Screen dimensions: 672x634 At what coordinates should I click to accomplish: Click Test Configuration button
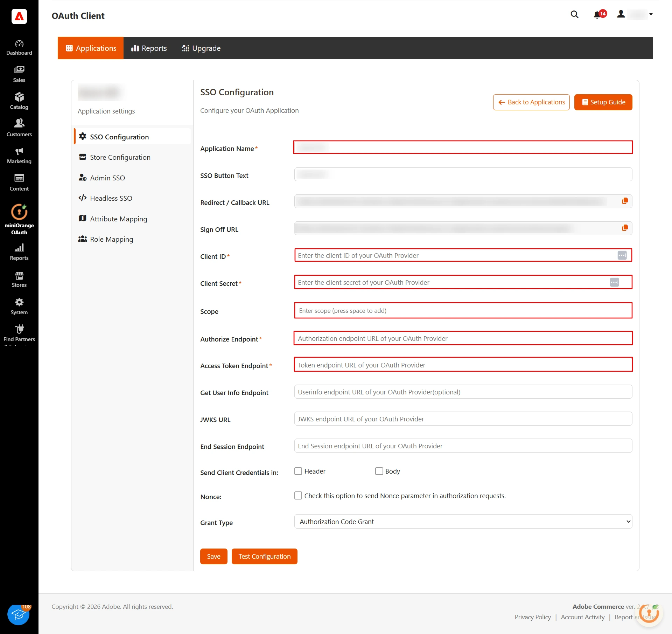click(265, 556)
